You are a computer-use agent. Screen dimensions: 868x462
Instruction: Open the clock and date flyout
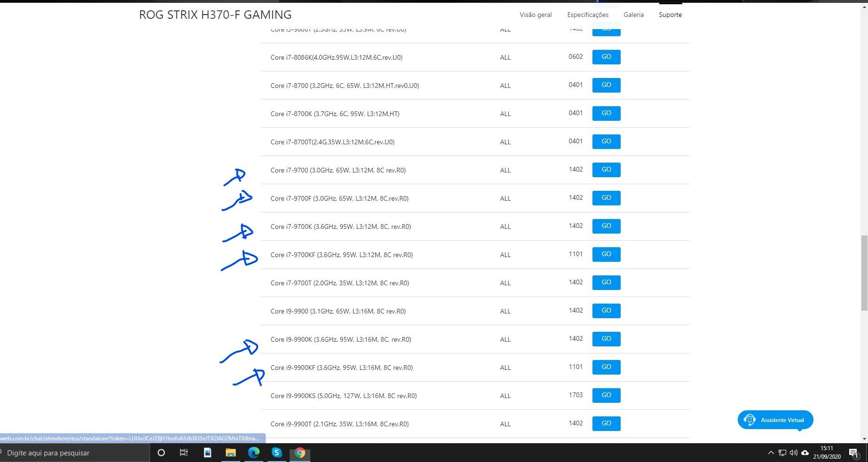tap(827, 453)
